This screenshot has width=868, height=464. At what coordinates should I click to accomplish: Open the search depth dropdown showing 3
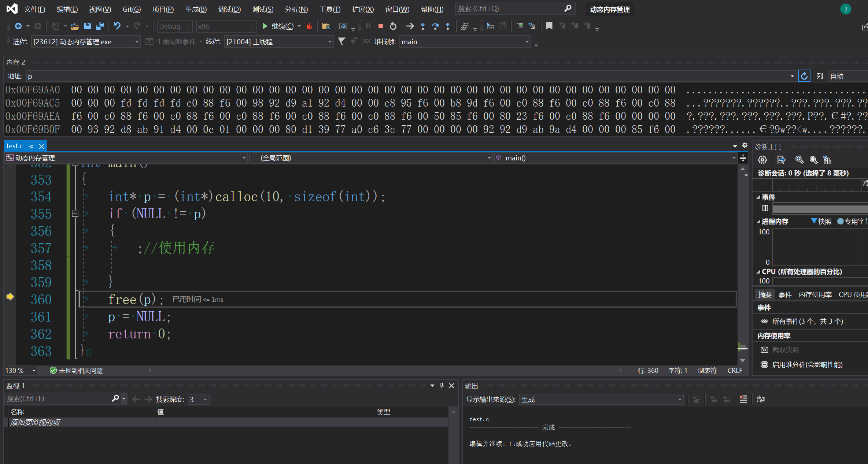pos(198,399)
